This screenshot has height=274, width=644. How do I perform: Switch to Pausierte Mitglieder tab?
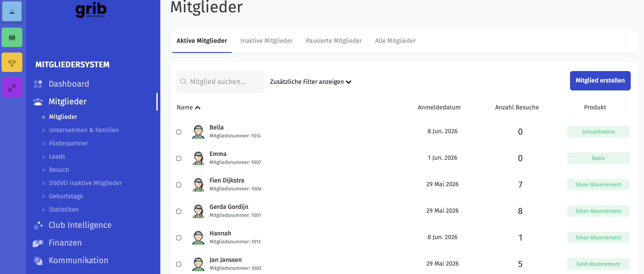[334, 41]
